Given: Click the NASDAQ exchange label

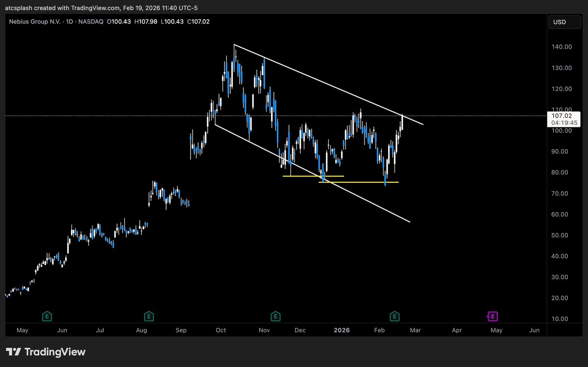Looking at the screenshot, I should click(x=91, y=22).
